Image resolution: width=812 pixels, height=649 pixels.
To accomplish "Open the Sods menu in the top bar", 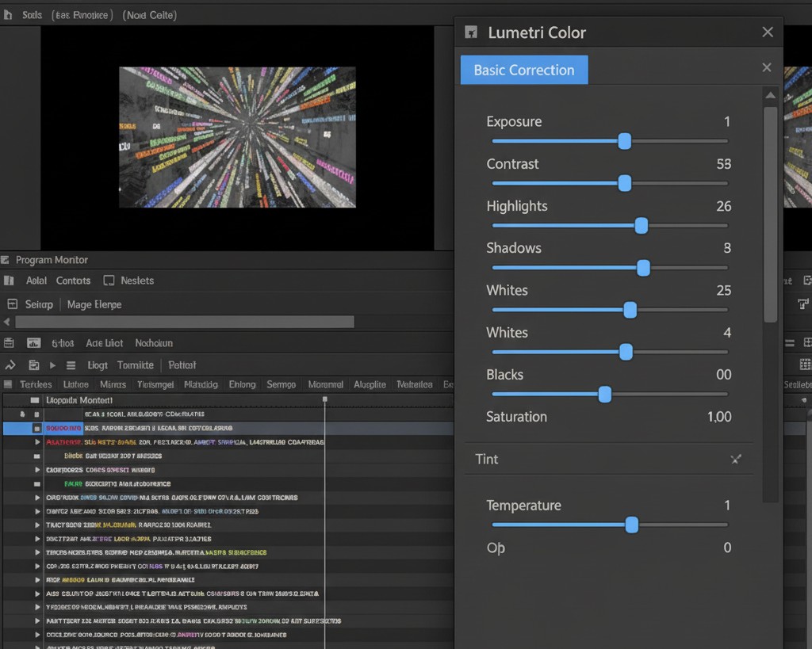I will click(x=32, y=13).
